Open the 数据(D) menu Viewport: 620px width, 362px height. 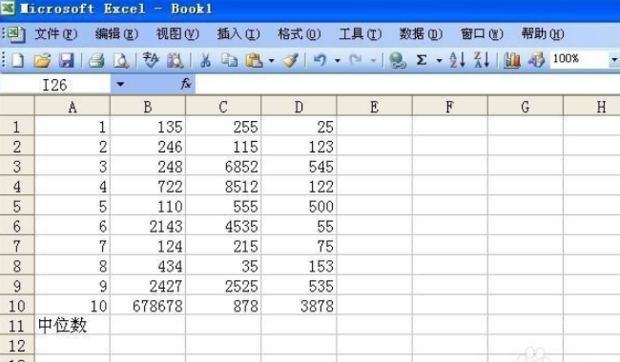click(421, 34)
